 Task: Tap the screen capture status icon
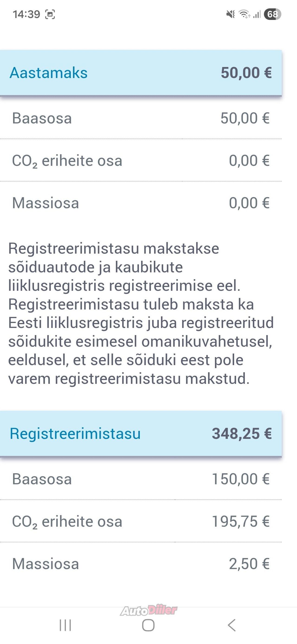[x=50, y=14]
